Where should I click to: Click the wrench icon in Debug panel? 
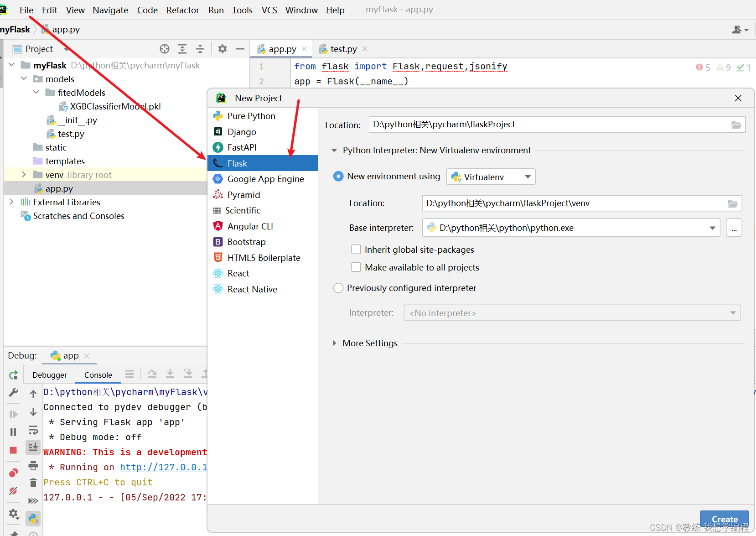pyautogui.click(x=13, y=392)
